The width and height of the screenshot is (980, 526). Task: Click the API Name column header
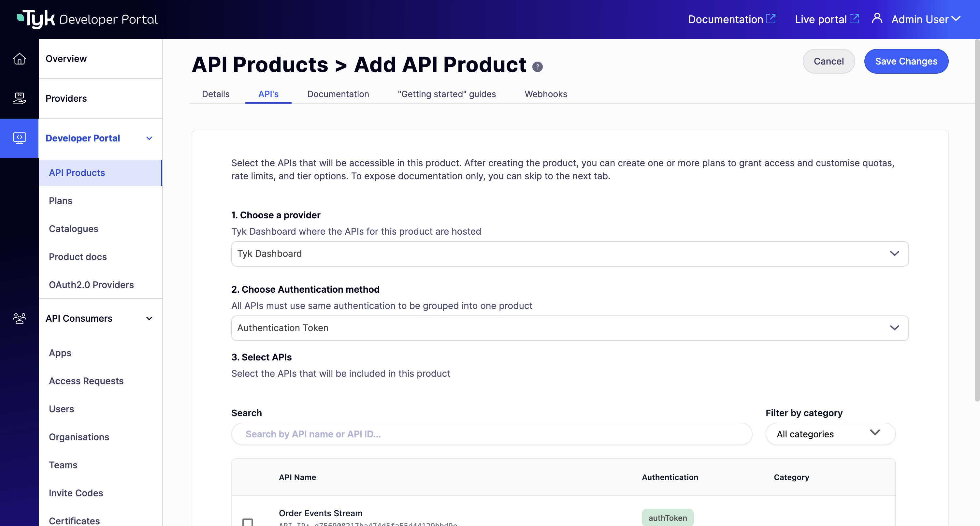(297, 477)
